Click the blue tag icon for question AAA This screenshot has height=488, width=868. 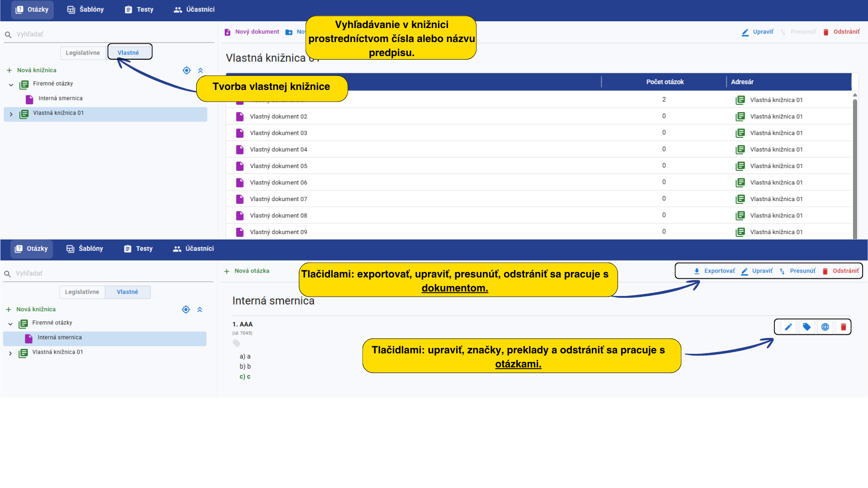coord(807,327)
